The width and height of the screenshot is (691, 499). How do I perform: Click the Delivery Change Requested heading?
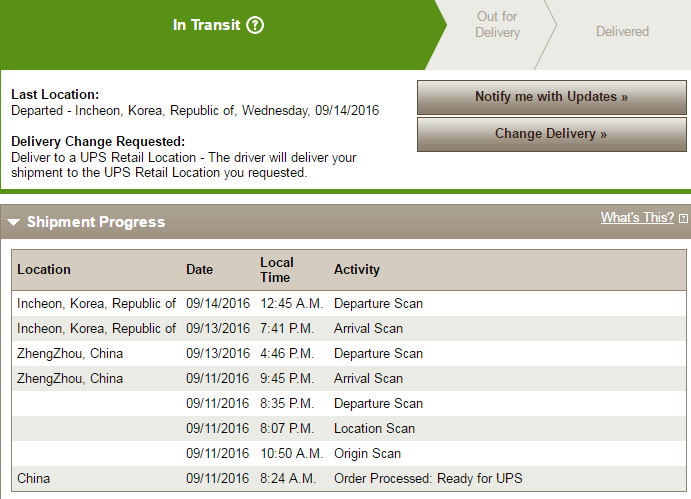[98, 142]
